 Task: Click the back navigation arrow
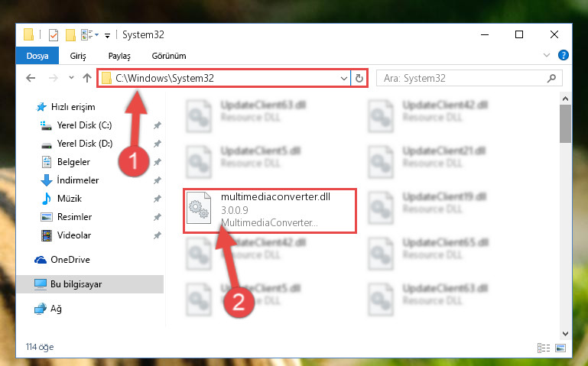tap(31, 78)
